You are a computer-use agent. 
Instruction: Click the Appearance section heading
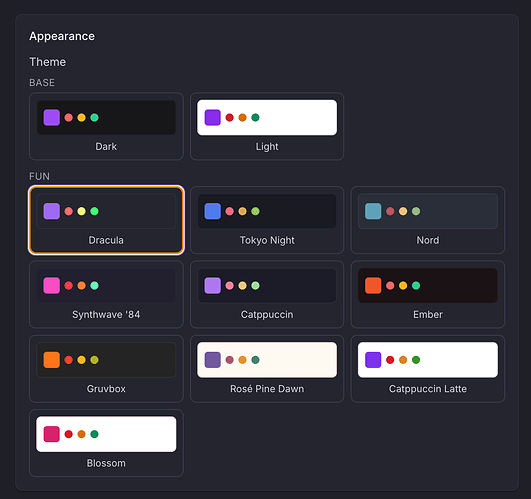coord(62,36)
